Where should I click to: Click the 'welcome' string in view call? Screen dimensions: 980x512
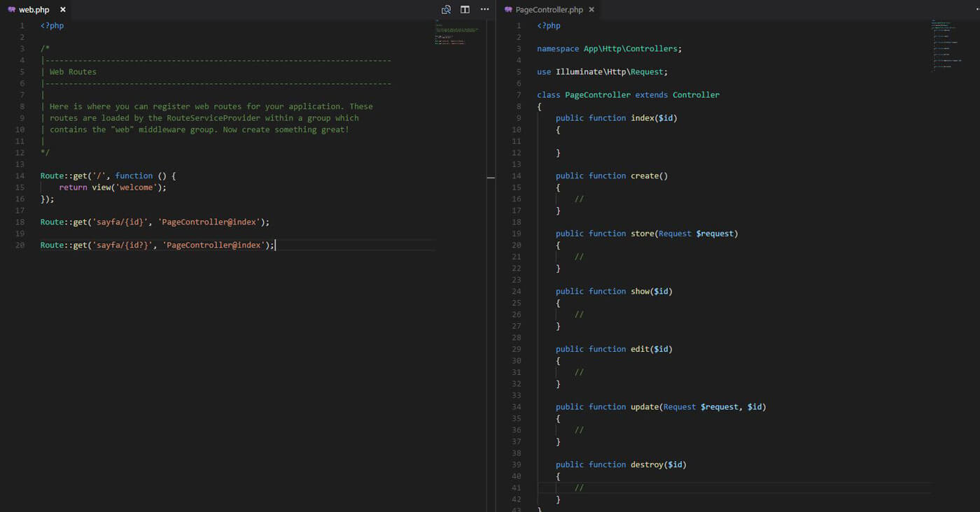pyautogui.click(x=136, y=187)
